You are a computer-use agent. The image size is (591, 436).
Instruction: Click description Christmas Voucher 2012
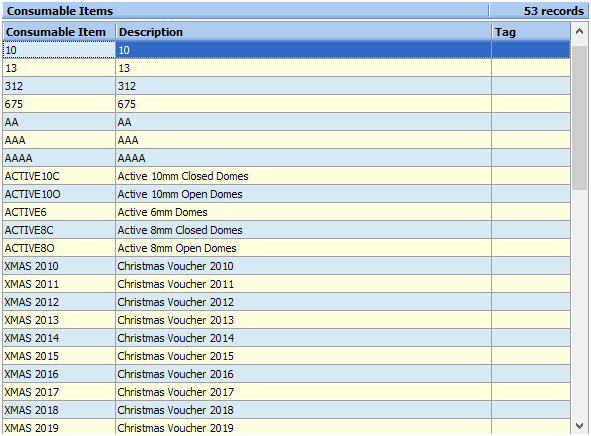[303, 302]
